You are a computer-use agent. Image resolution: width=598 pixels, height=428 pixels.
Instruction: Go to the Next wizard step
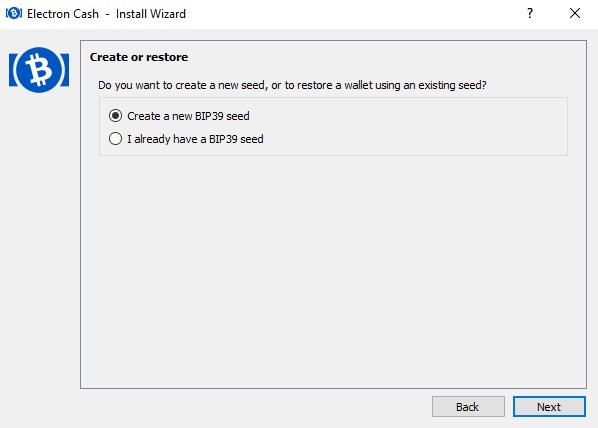pos(549,407)
